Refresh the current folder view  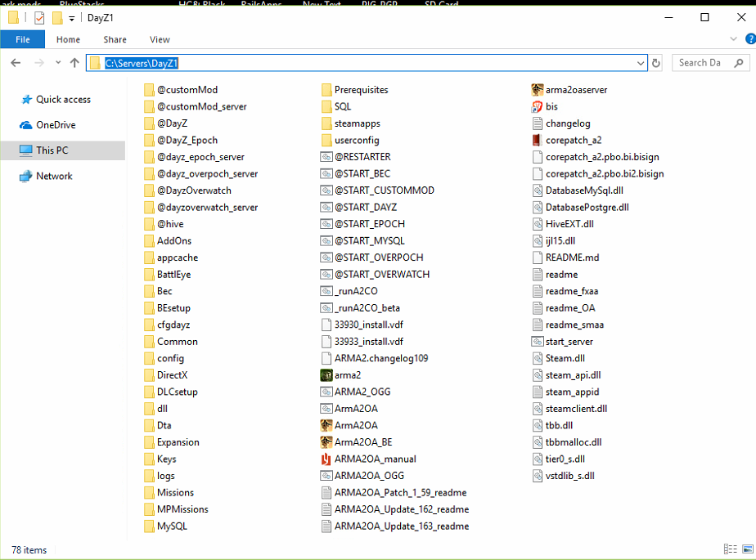(655, 63)
